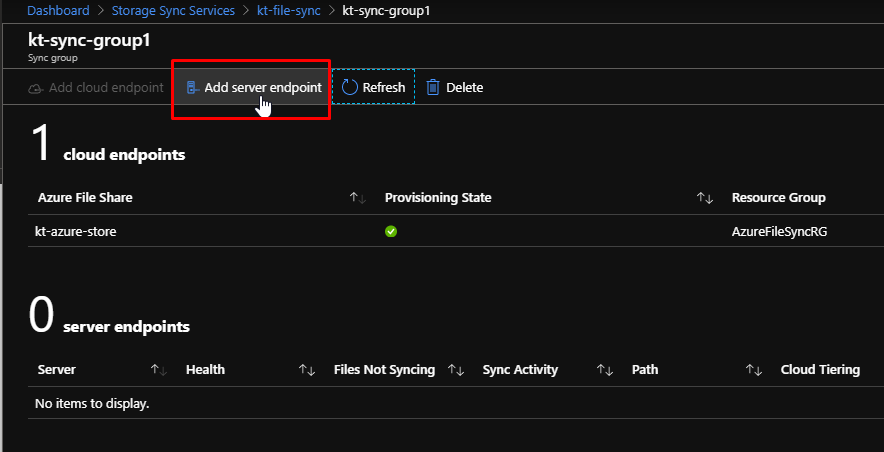Sort by Azure File Share column arrows

tap(357, 198)
